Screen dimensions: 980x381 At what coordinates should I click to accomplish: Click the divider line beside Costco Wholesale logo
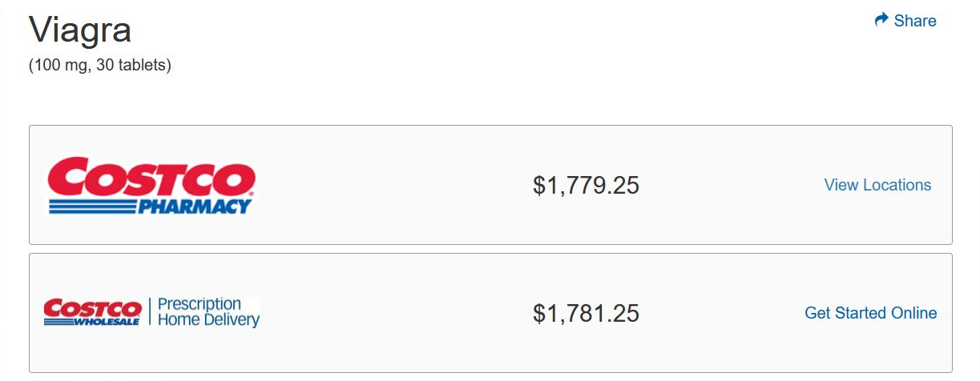pos(149,312)
